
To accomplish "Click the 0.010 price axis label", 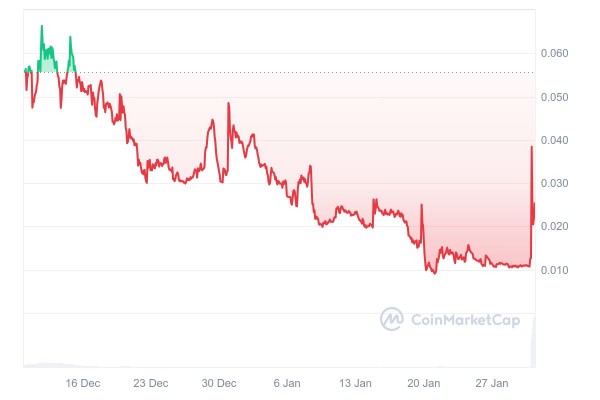I will [553, 271].
